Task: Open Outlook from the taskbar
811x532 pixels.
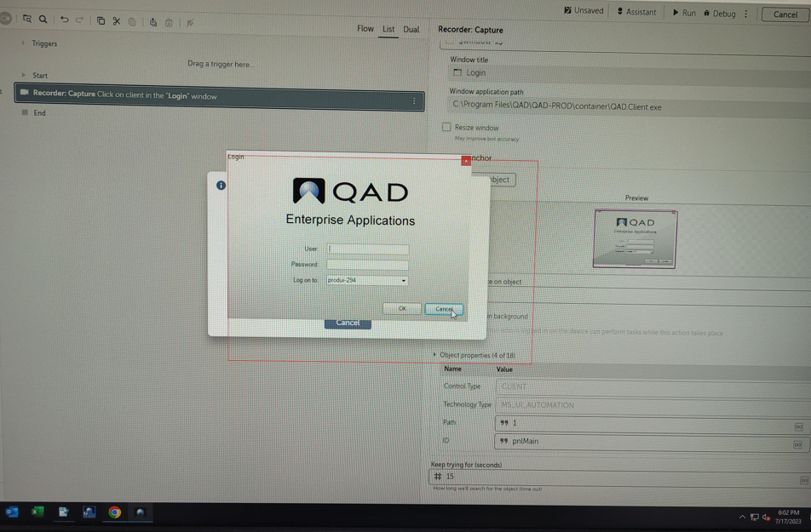Action: point(12,512)
